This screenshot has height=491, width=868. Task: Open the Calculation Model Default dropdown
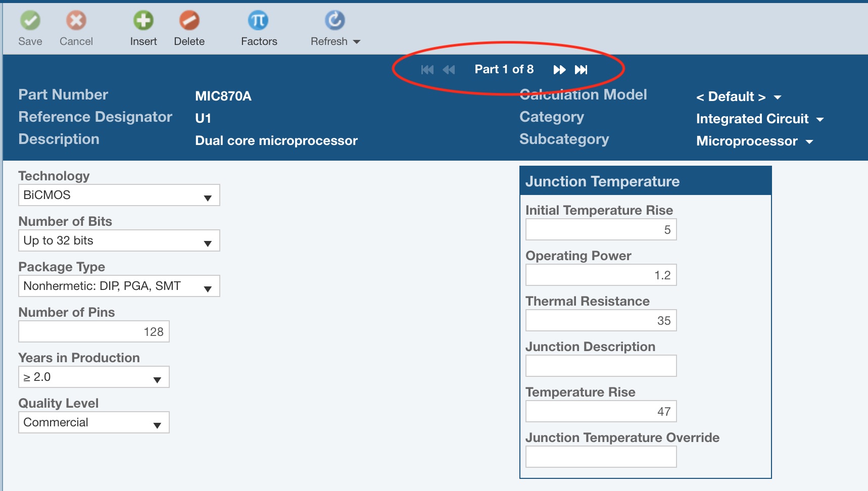(x=738, y=97)
